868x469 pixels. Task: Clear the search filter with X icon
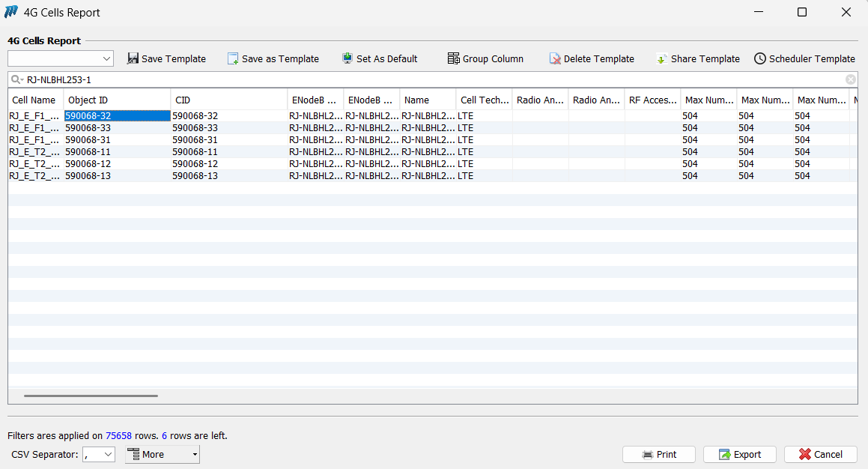click(851, 79)
